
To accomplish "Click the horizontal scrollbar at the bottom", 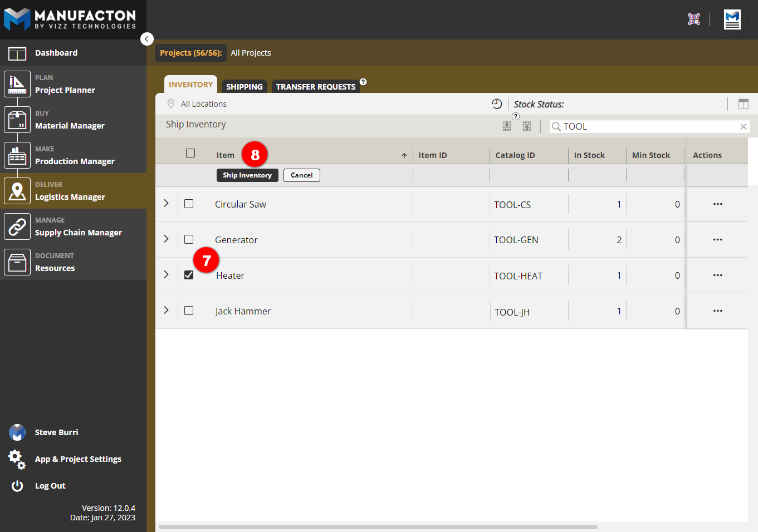I will 378,526.
